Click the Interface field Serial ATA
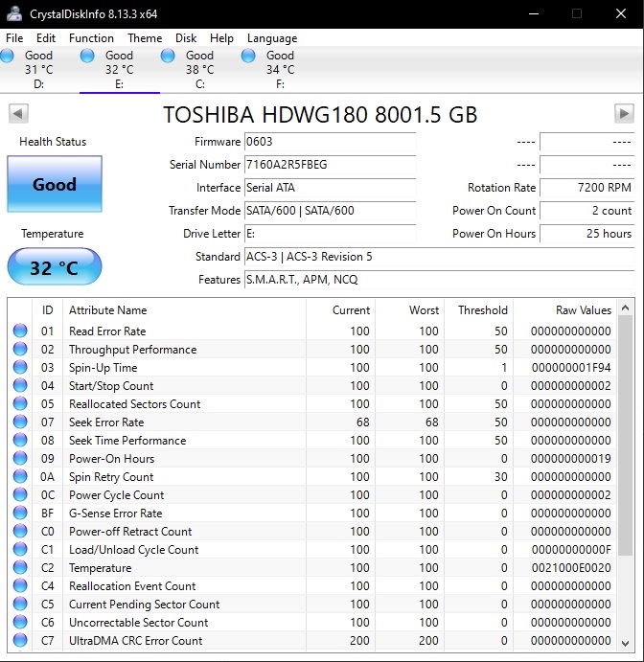This screenshot has height=662, width=644. pyautogui.click(x=331, y=188)
